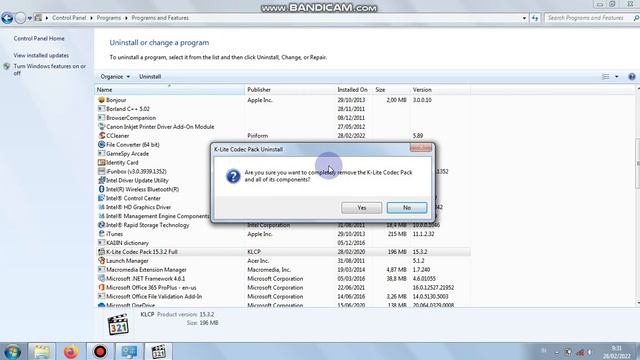
Task: Open the Organize dropdown menu
Action: click(115, 76)
